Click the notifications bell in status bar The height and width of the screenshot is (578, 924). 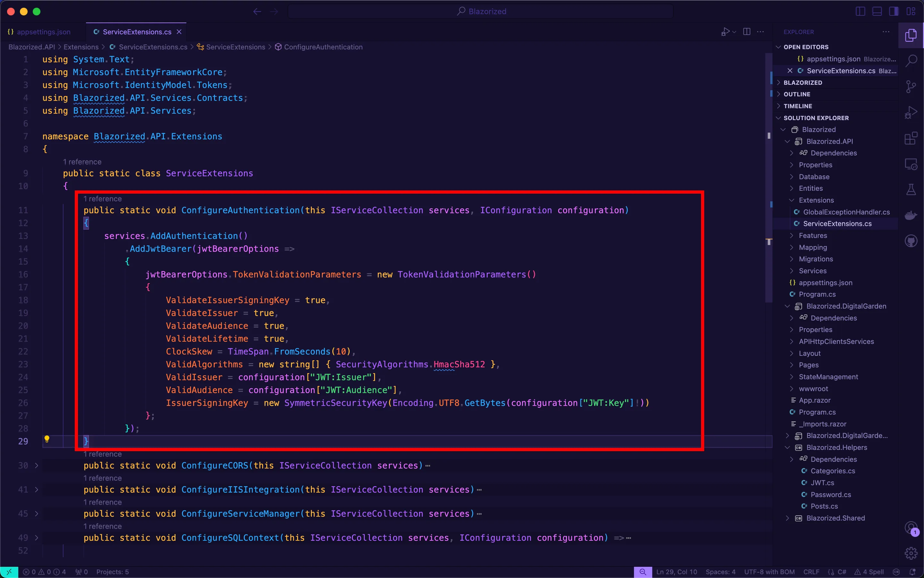pos(913,572)
